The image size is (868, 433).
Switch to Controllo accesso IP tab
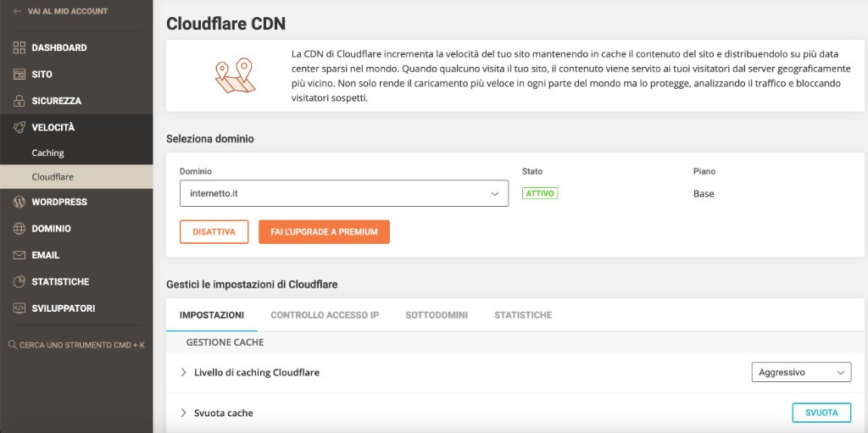pos(325,315)
